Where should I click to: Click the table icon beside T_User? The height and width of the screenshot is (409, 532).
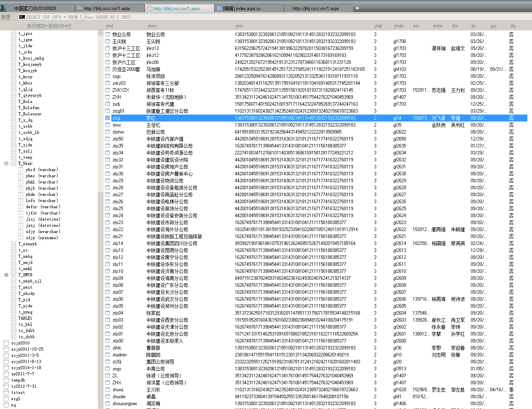(14, 164)
